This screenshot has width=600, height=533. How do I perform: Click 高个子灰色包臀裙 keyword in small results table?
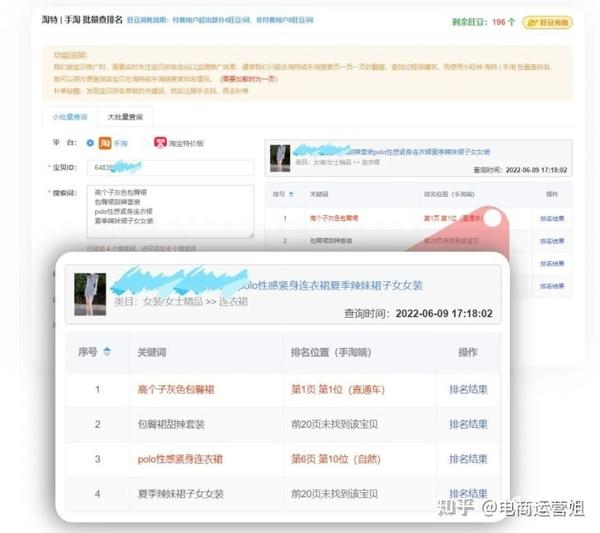point(334,218)
